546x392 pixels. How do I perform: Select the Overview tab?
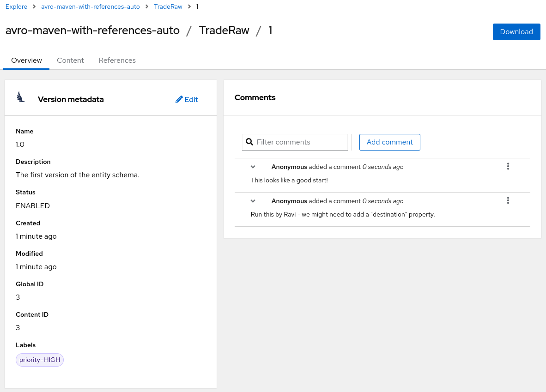pos(26,60)
